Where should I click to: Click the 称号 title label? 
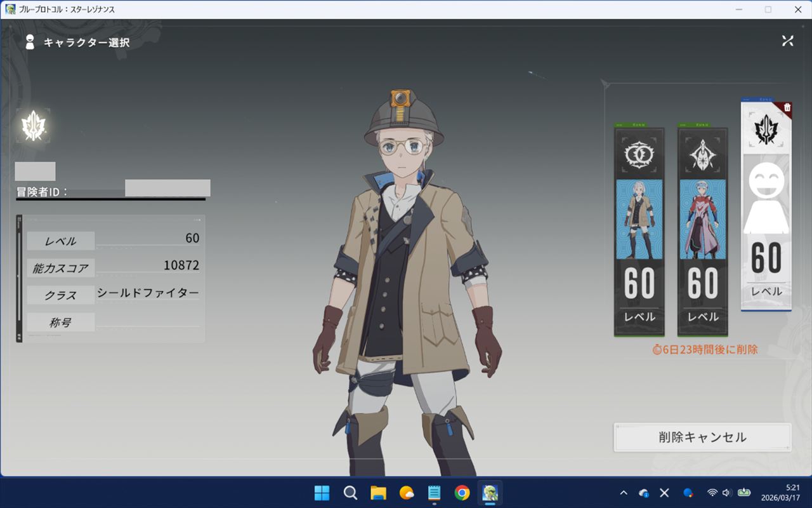pyautogui.click(x=61, y=323)
